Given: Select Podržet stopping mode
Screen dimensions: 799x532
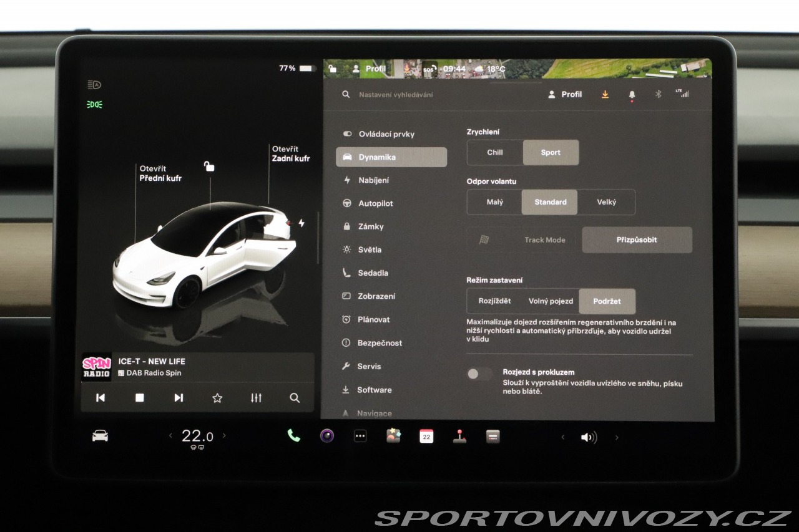Looking at the screenshot, I should point(607,301).
